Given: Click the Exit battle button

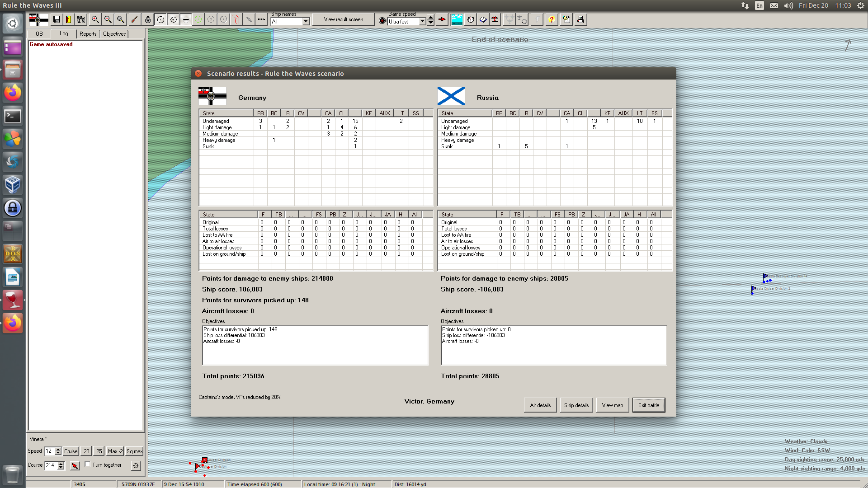Looking at the screenshot, I should [x=648, y=405].
